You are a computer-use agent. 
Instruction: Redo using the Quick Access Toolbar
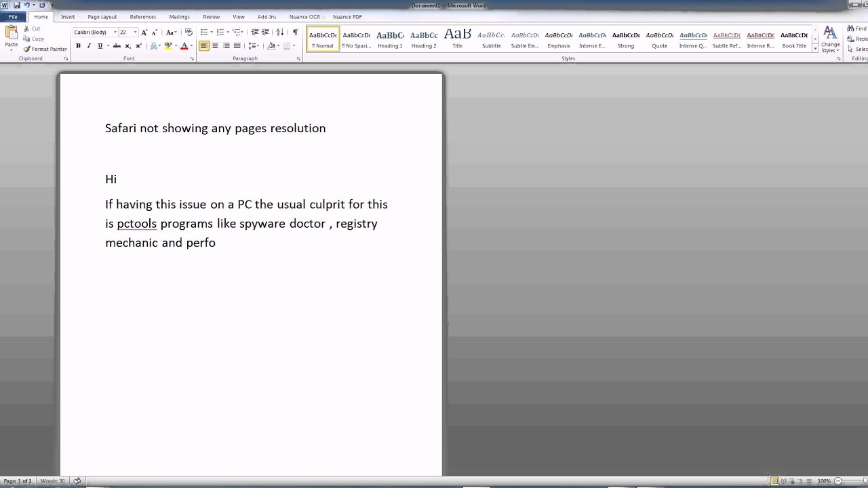[x=42, y=5]
